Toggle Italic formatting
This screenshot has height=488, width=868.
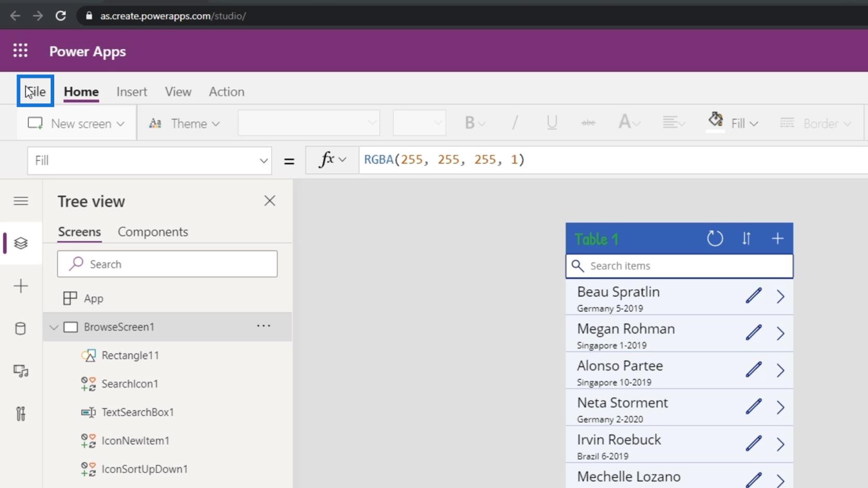[x=515, y=123]
